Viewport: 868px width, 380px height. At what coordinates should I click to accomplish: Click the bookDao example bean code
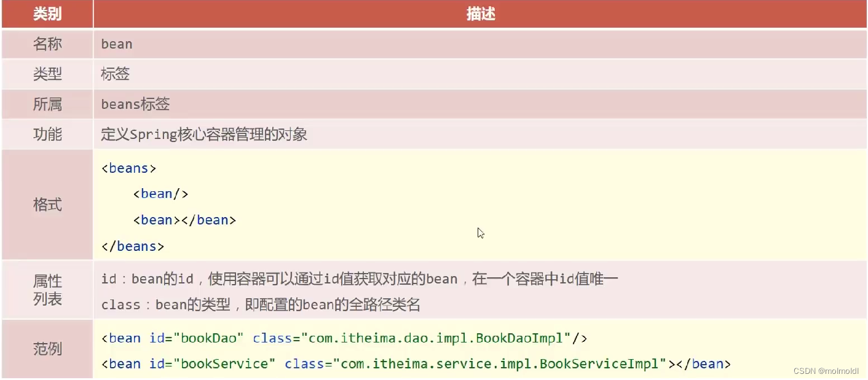tap(344, 337)
